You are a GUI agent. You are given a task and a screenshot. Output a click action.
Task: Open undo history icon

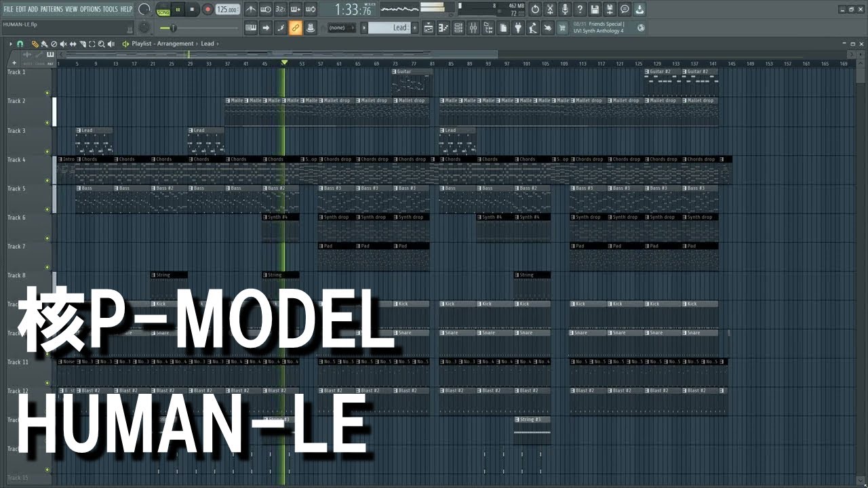[535, 9]
